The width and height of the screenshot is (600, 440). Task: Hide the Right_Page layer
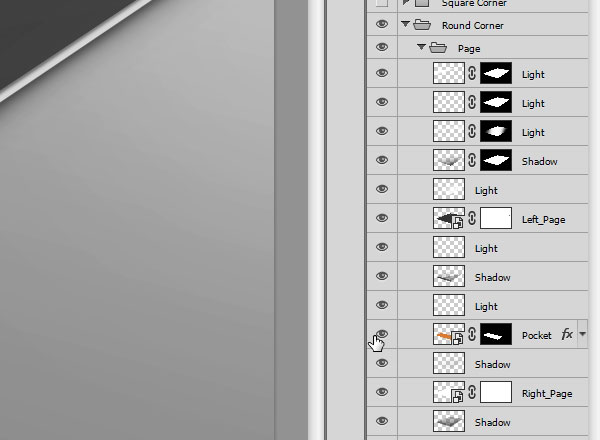coord(382,392)
